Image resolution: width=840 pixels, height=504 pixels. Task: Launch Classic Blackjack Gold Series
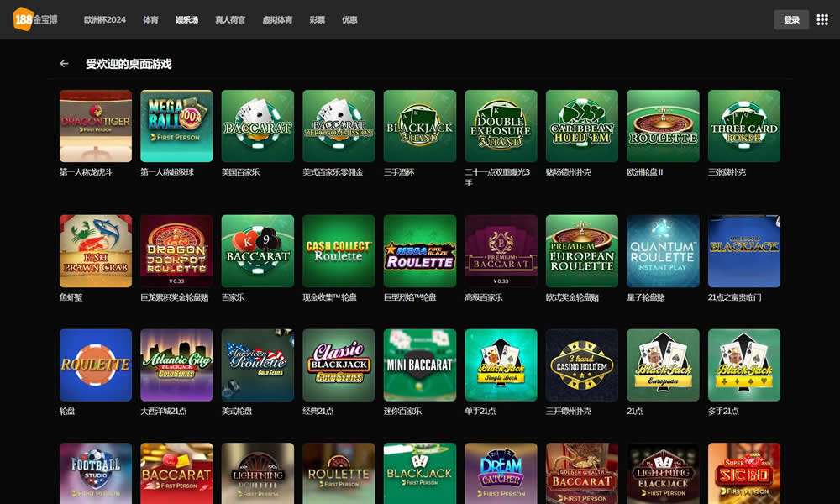[x=339, y=365]
